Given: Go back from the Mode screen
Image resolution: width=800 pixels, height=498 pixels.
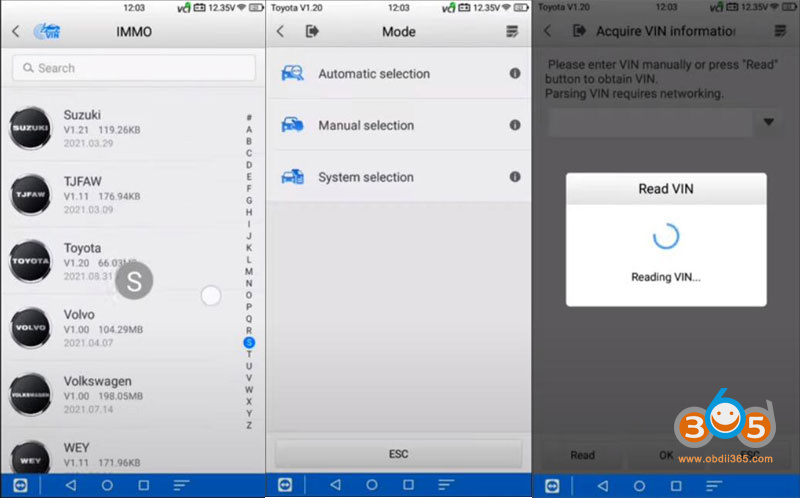Looking at the screenshot, I should click(x=280, y=32).
